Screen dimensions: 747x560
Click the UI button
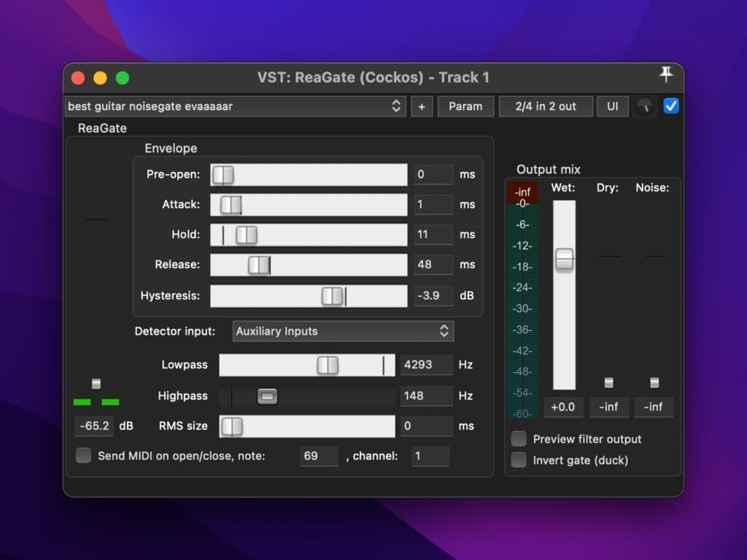click(613, 106)
